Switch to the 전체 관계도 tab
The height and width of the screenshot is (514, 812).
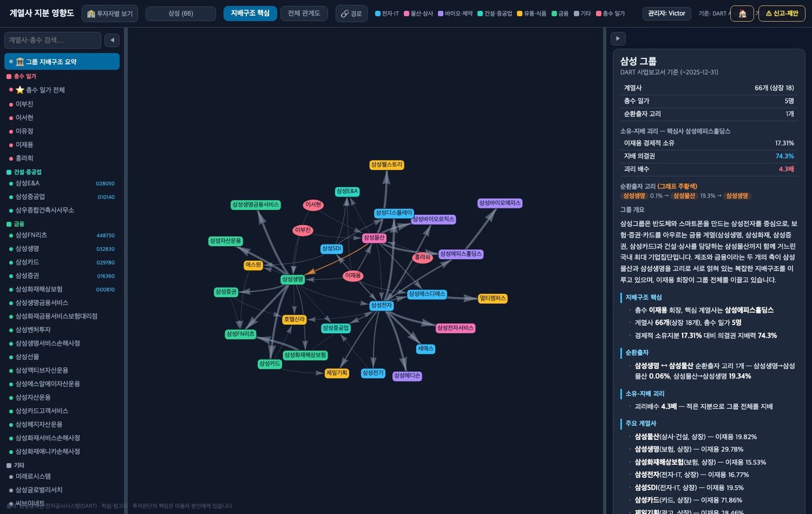(x=304, y=13)
